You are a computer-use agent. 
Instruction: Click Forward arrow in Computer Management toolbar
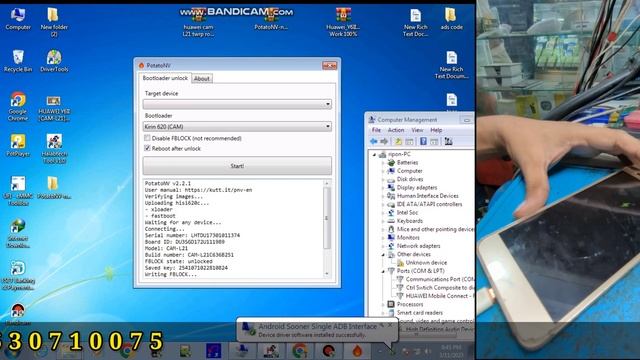tap(384, 141)
